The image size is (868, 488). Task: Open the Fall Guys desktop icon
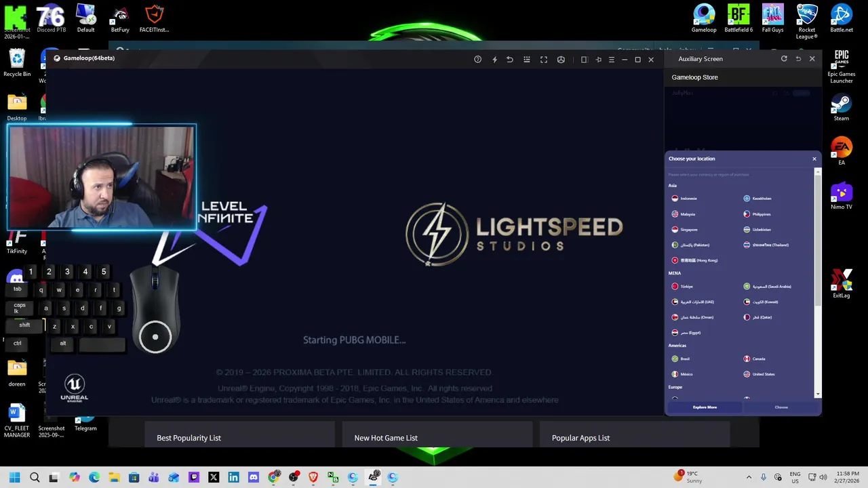tap(772, 18)
